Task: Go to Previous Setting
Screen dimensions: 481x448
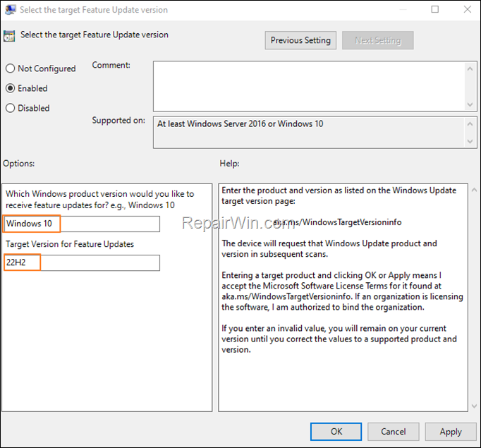Action: pos(300,40)
